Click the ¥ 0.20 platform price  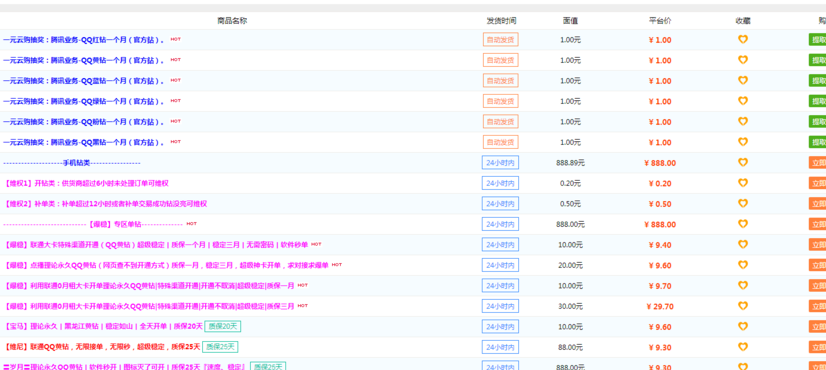[660, 183]
